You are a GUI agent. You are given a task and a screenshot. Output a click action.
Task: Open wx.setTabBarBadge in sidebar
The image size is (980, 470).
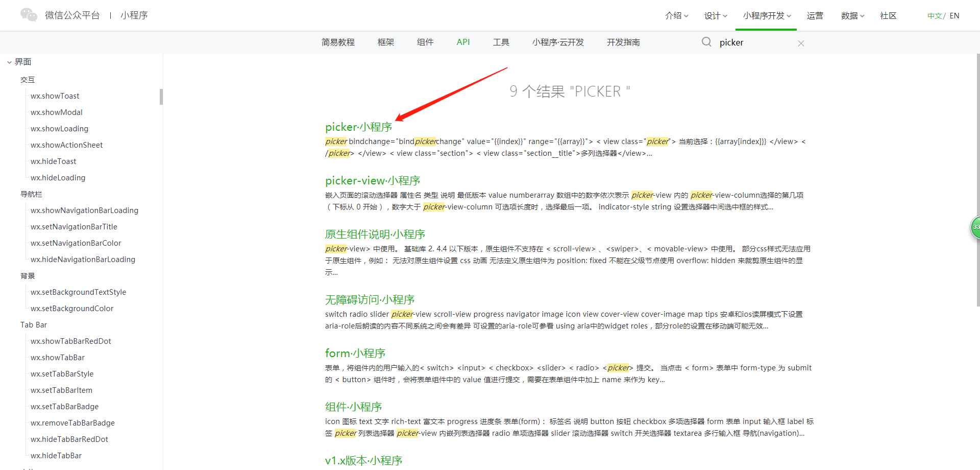[64, 407]
